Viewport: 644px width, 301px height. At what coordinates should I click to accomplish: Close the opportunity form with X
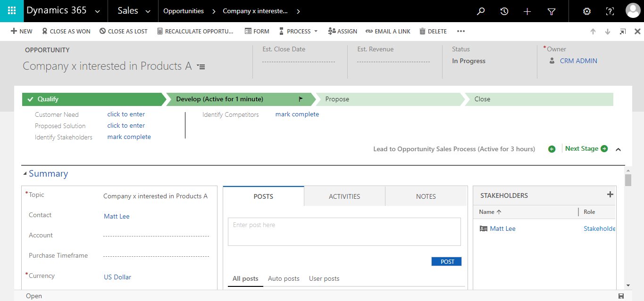[x=637, y=32]
